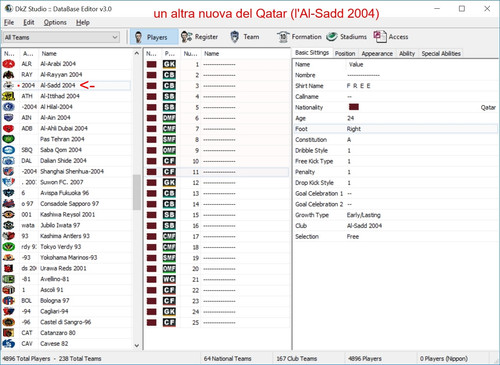
Task: Open the All Teams dropdown
Action: 61,37
